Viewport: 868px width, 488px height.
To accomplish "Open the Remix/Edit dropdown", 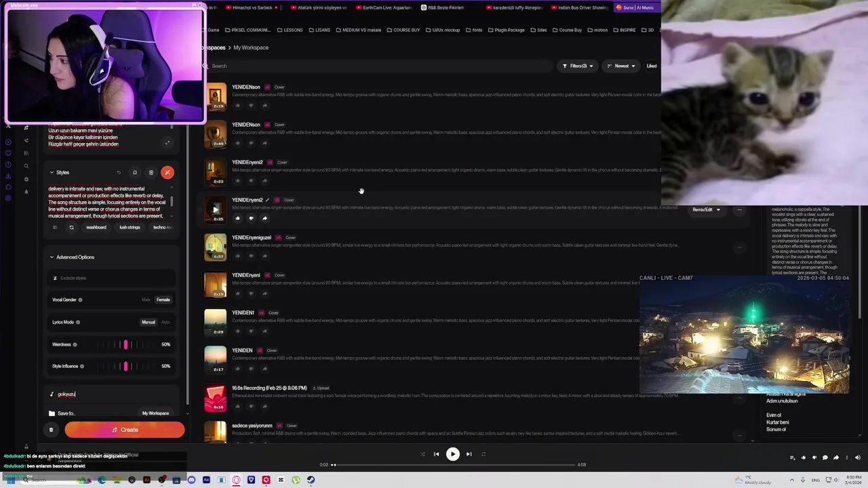I will pyautogui.click(x=706, y=209).
